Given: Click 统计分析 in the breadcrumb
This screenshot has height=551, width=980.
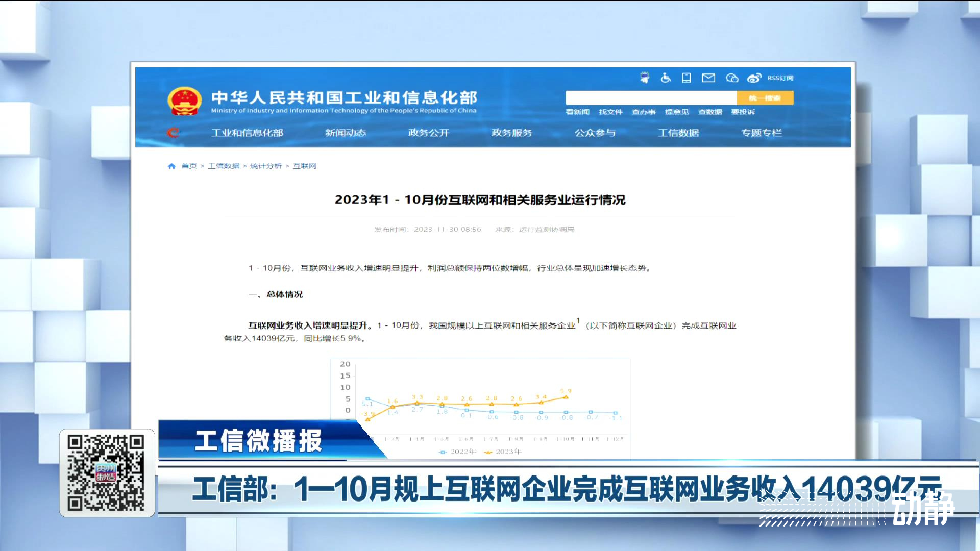Looking at the screenshot, I should pos(266,166).
